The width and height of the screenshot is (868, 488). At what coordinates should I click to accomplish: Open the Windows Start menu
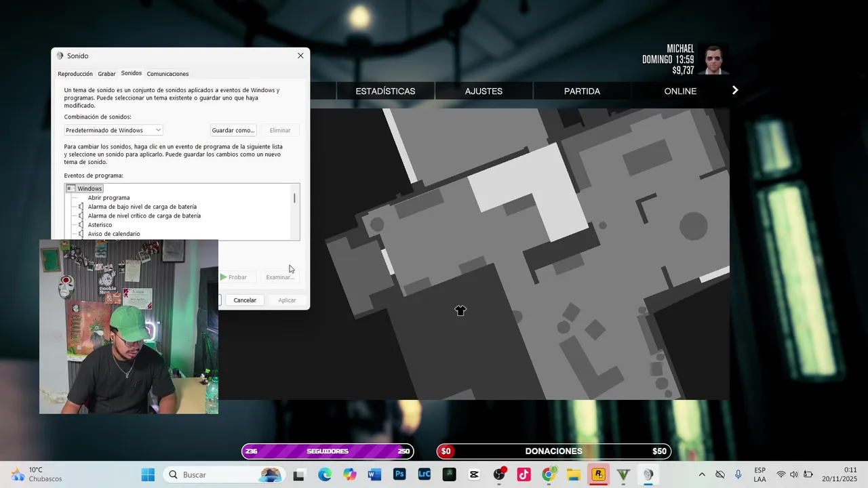[x=148, y=474]
